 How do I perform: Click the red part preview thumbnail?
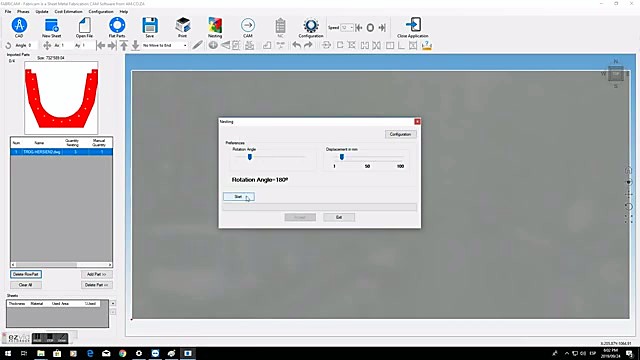pyautogui.click(x=61, y=98)
